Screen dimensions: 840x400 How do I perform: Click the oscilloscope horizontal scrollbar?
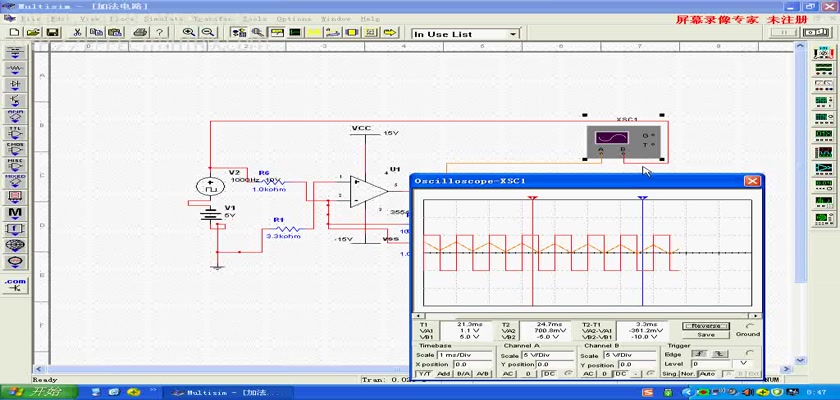click(588, 316)
